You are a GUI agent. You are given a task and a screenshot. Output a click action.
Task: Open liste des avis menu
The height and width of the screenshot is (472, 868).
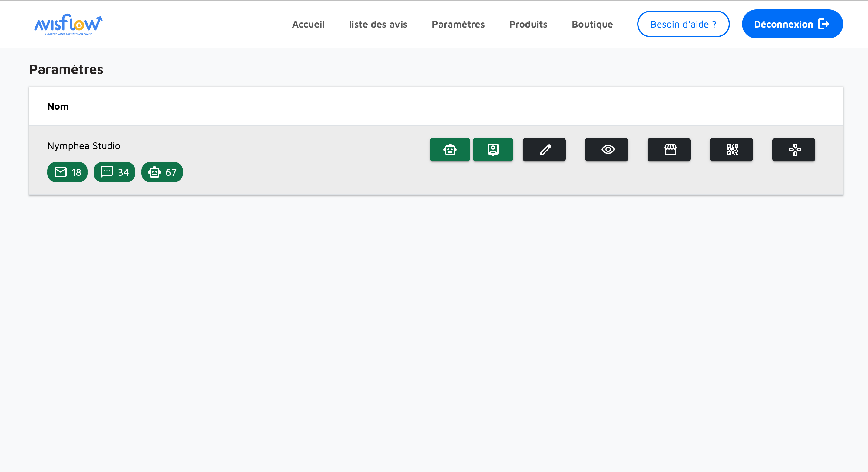(x=378, y=24)
